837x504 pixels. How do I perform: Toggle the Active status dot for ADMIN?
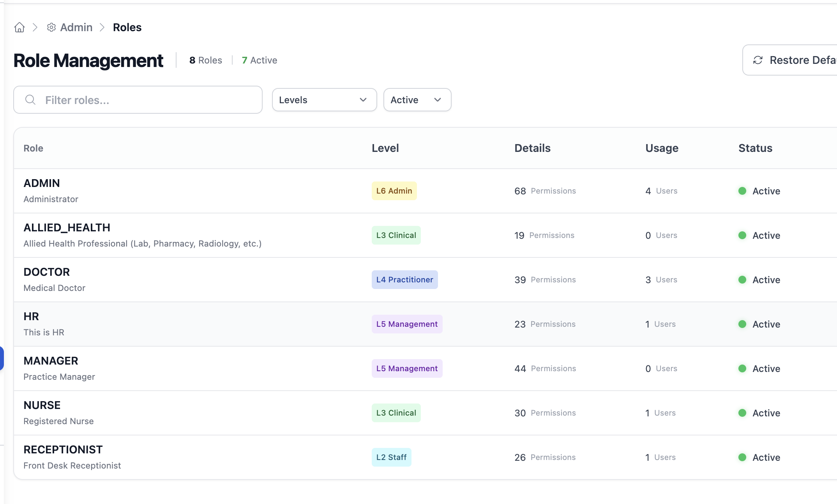743,191
